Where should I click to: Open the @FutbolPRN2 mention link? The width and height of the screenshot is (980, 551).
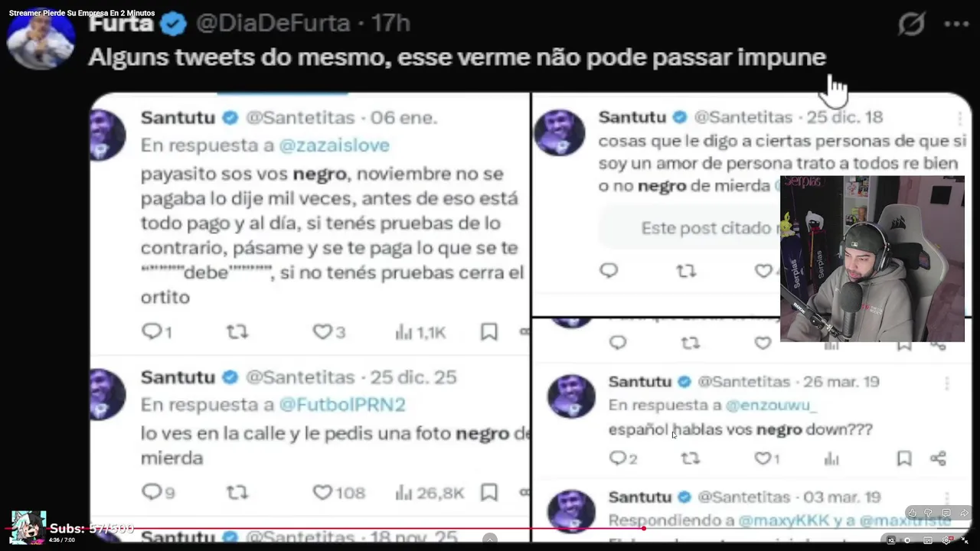coord(342,404)
